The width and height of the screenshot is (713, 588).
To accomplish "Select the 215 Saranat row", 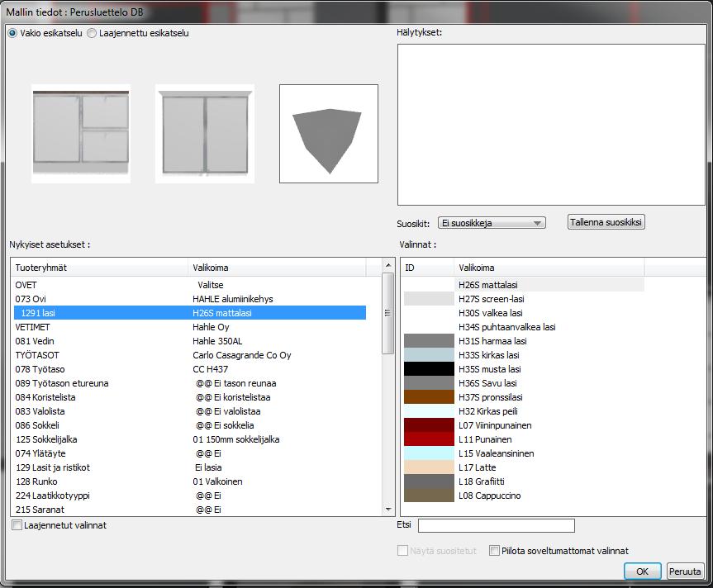I will [190, 510].
